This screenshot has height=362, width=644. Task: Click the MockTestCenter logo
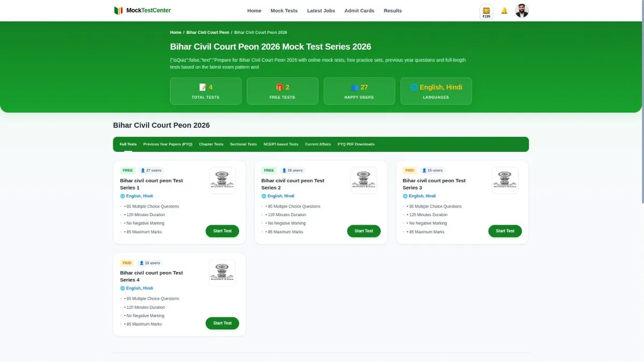[143, 11]
